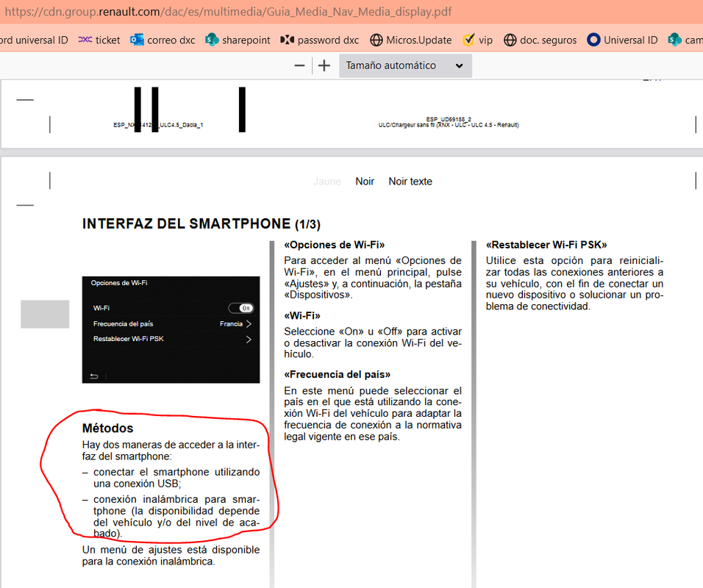Screen dimensions: 703x588
Task: Click the globe icon beside Micros.Update
Action: 377,40
